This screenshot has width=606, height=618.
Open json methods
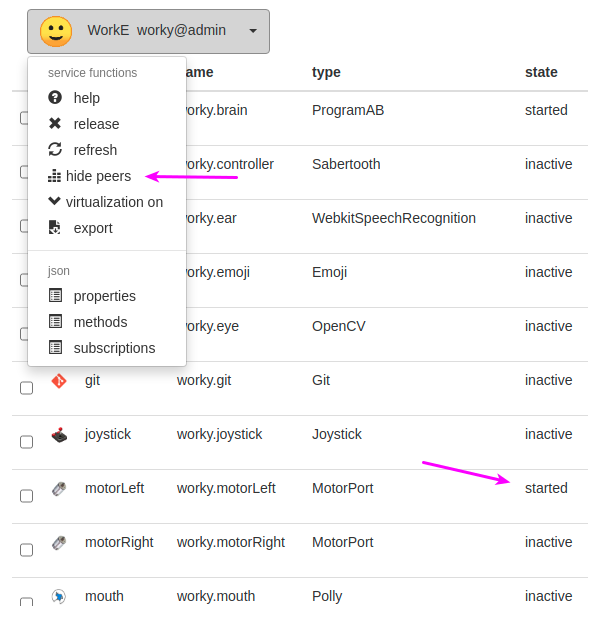100,322
